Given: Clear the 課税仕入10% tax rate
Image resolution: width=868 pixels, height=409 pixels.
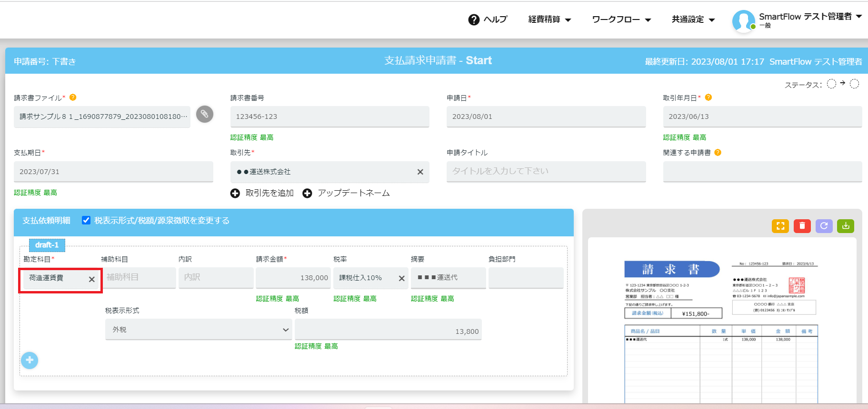Looking at the screenshot, I should click(x=401, y=279).
